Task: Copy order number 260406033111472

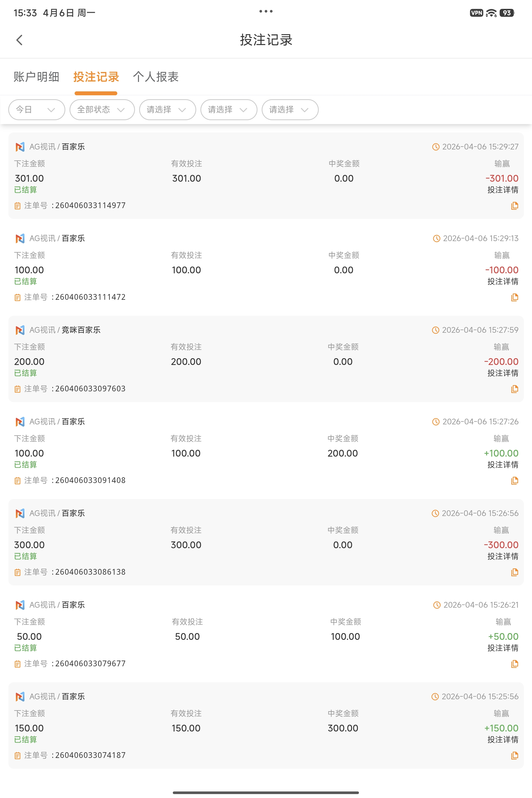Action: [x=514, y=297]
